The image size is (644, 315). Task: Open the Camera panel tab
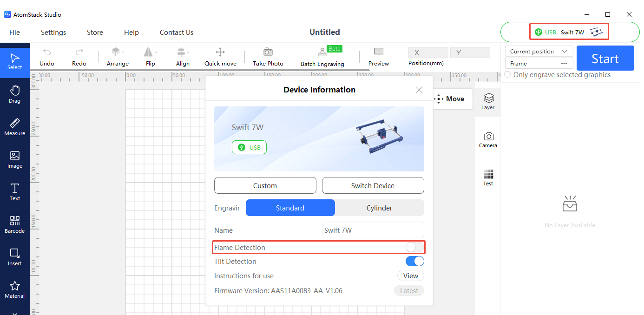point(488,139)
